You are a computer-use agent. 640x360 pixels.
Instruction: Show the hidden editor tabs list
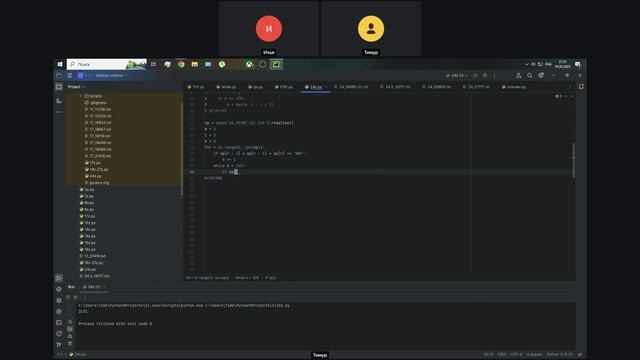click(x=569, y=87)
